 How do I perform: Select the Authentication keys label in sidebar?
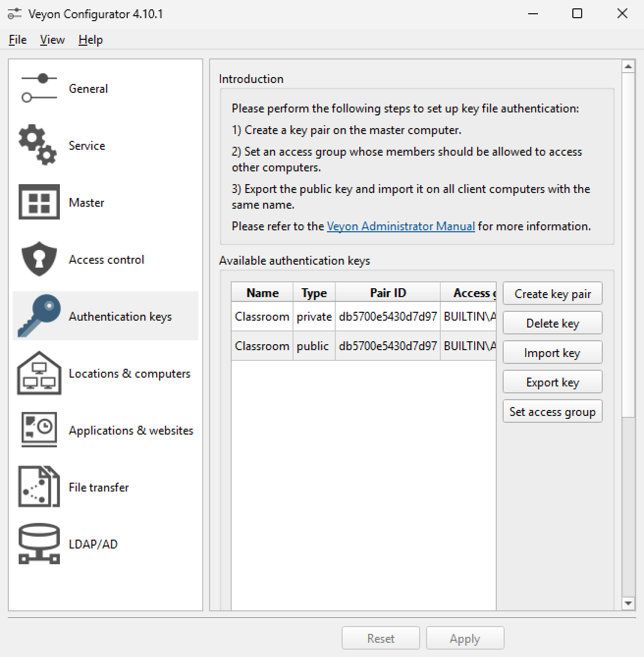pos(120,317)
